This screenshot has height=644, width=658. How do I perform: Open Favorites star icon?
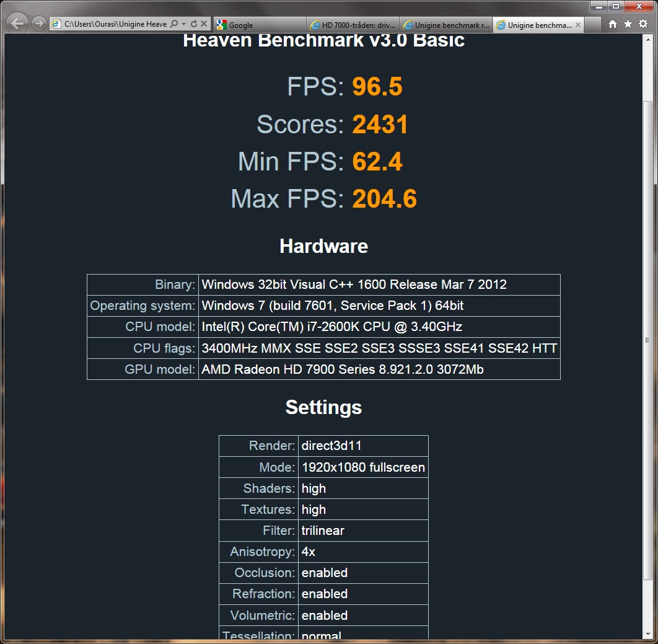point(628,24)
